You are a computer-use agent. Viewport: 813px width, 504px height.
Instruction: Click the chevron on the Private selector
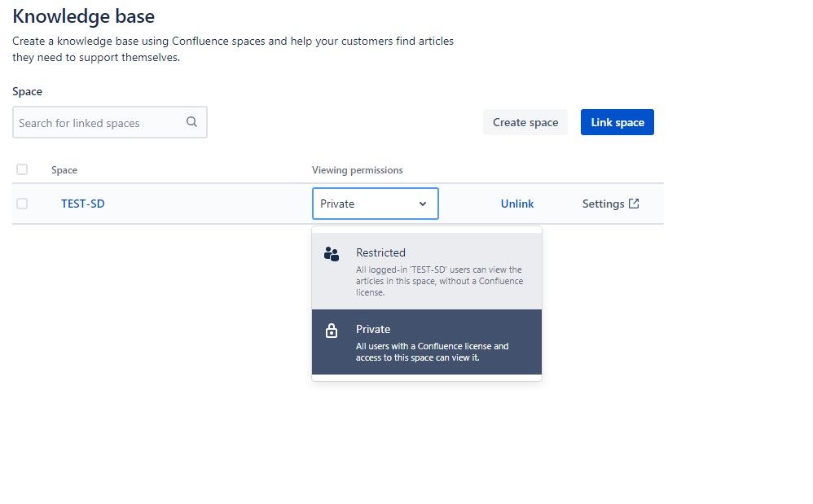coord(423,204)
